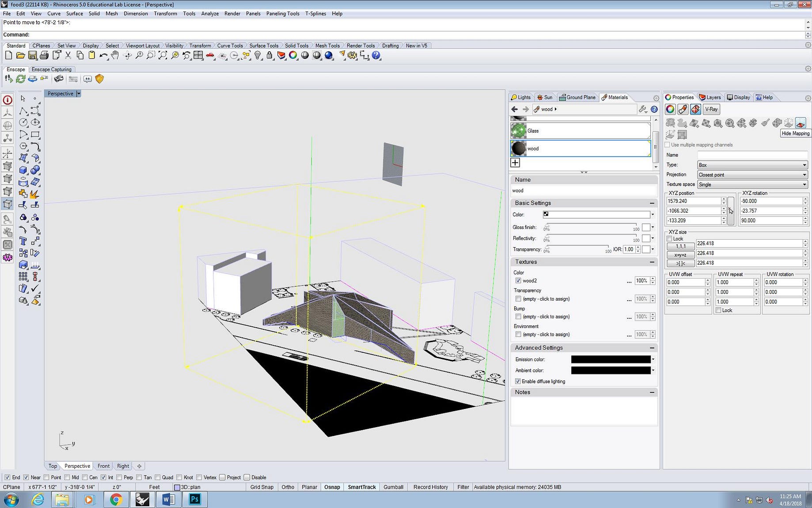Viewport: 812px width, 508px height.
Task: Uncheck Enable diffuse lighting
Action: pyautogui.click(x=518, y=381)
